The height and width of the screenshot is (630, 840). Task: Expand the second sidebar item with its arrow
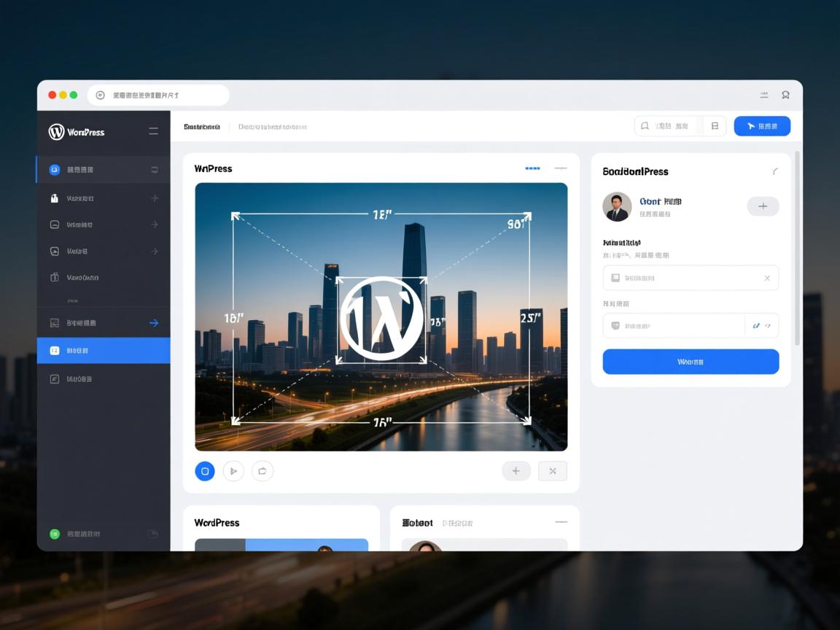click(154, 198)
